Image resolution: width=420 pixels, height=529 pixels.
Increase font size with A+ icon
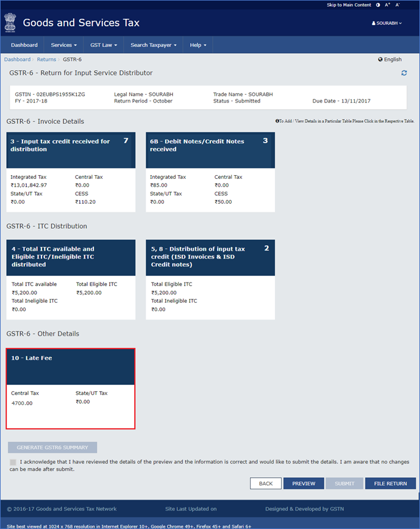[387, 5]
